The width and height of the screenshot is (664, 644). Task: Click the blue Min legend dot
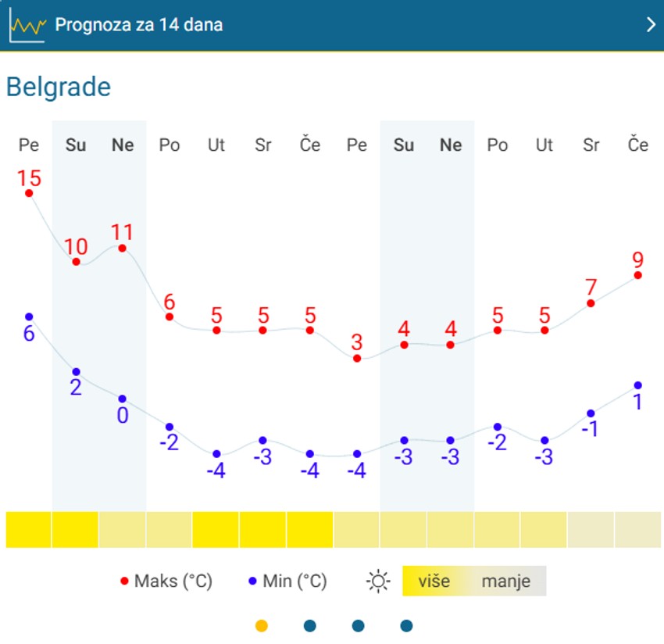tap(252, 581)
